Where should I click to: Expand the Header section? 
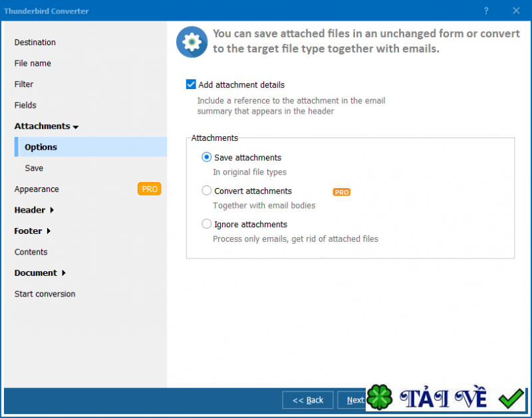[x=30, y=210]
